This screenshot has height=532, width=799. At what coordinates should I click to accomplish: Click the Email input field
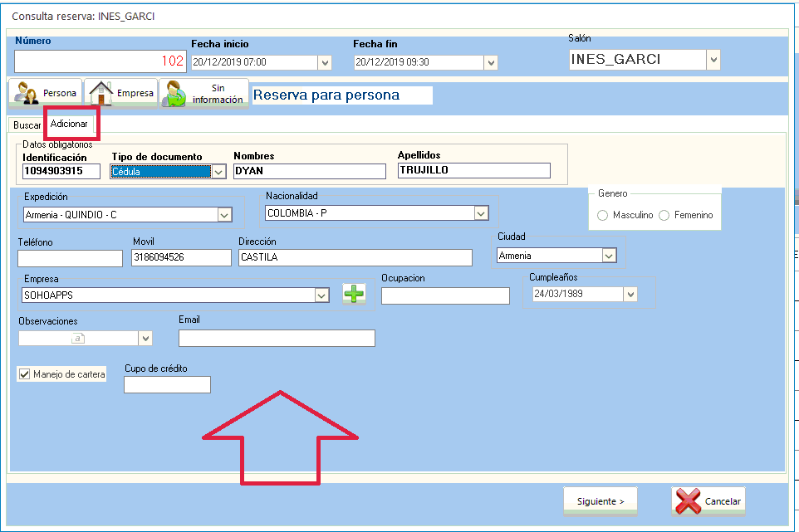tap(277, 338)
